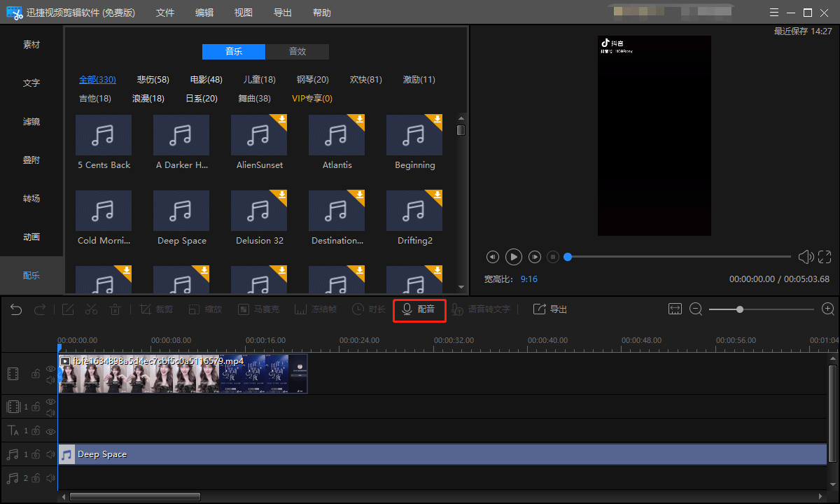840x504 pixels.
Task: Zoom in the timeline with the plus magnifier
Action: tap(827, 309)
